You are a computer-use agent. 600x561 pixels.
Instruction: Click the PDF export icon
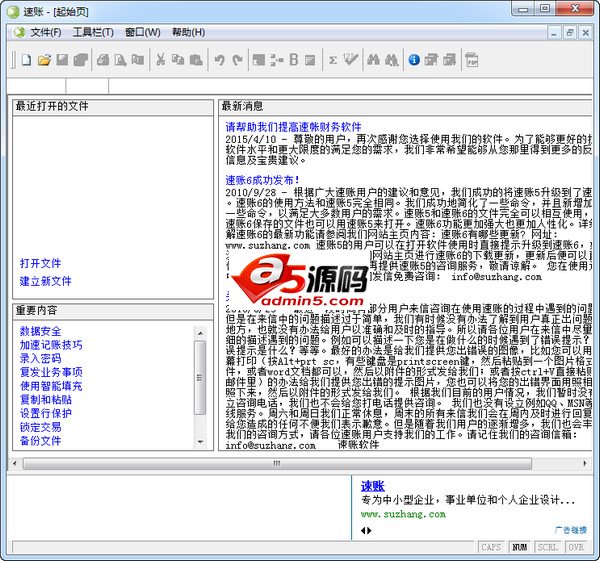(x=472, y=60)
